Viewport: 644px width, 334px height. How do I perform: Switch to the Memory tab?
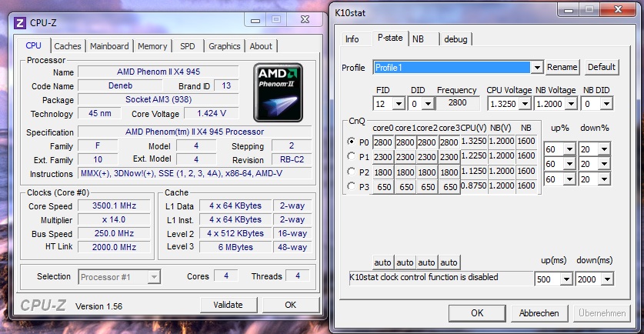[x=152, y=46]
